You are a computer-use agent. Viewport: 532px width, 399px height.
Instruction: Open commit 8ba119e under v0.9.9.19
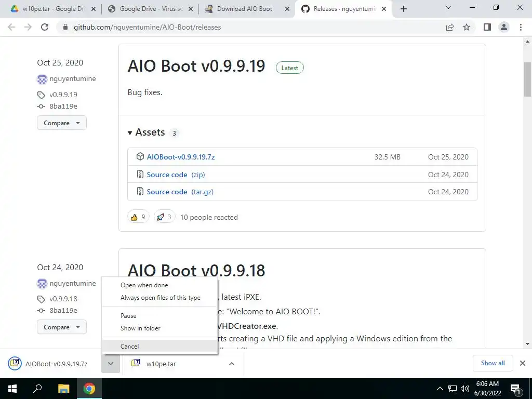tap(63, 106)
